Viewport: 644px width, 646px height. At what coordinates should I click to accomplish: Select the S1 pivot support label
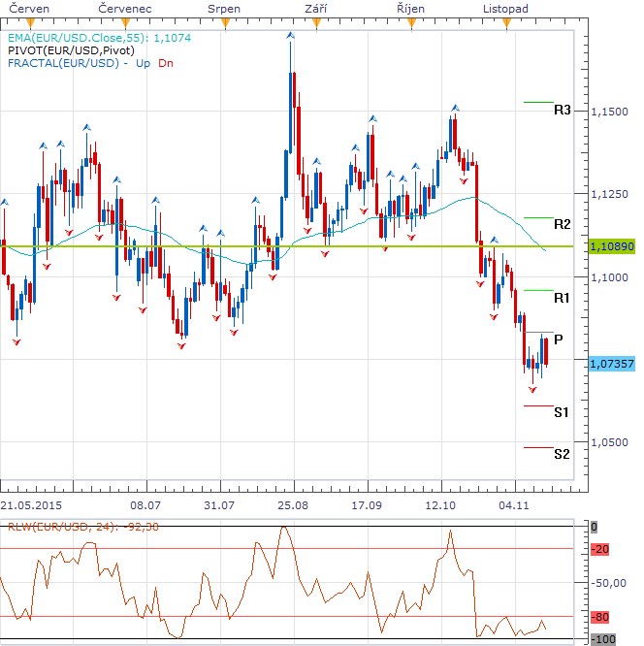coord(562,412)
